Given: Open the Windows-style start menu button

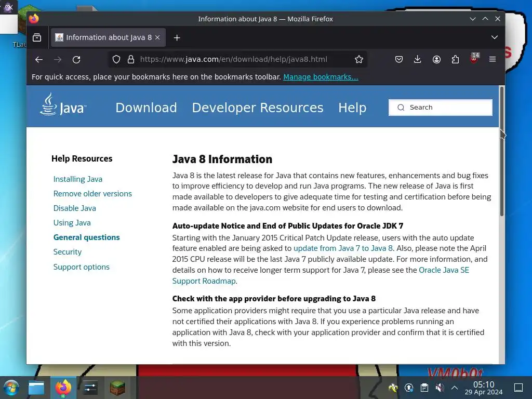Looking at the screenshot, I should [x=11, y=388].
